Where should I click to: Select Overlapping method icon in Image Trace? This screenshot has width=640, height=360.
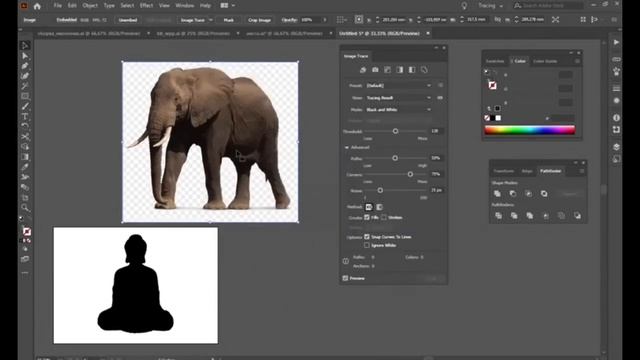pyautogui.click(x=379, y=207)
